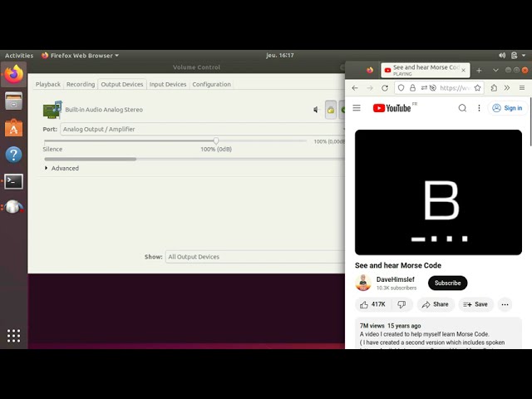Screen dimensions: 532x399
Task: Open the Configuration tab
Action: pyautogui.click(x=211, y=84)
